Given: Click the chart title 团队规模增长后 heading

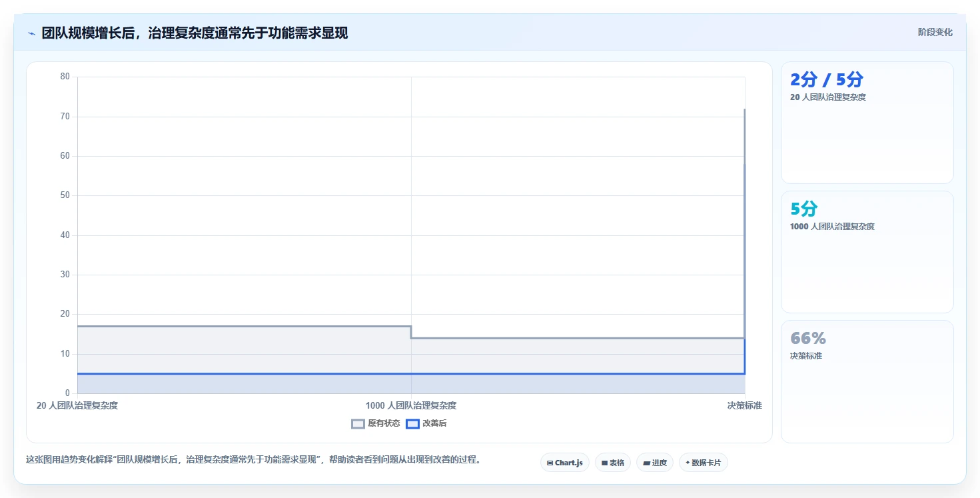Looking at the screenshot, I should point(195,33).
